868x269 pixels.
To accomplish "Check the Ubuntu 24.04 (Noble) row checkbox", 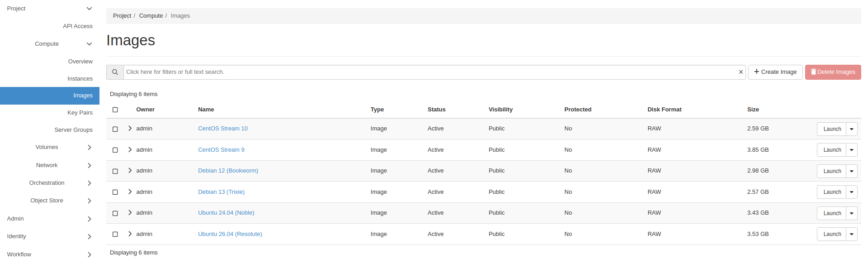I will click(115, 213).
